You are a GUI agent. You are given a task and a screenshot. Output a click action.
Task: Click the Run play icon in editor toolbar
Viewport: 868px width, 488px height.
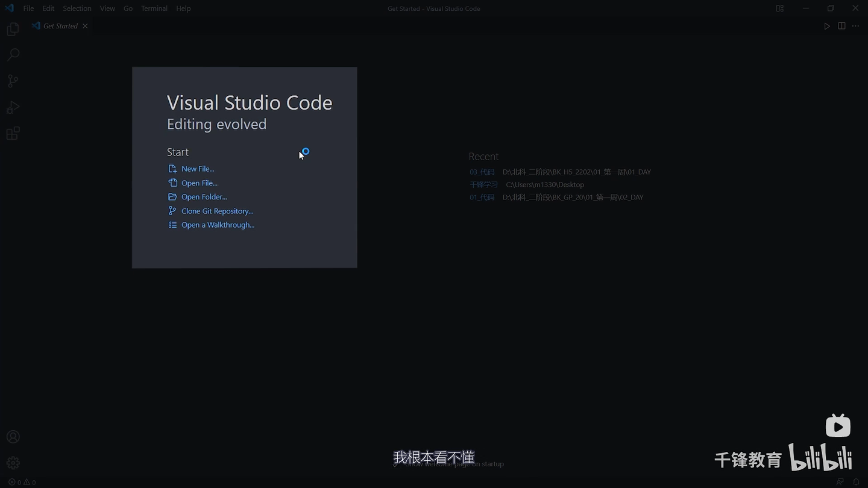coord(827,26)
